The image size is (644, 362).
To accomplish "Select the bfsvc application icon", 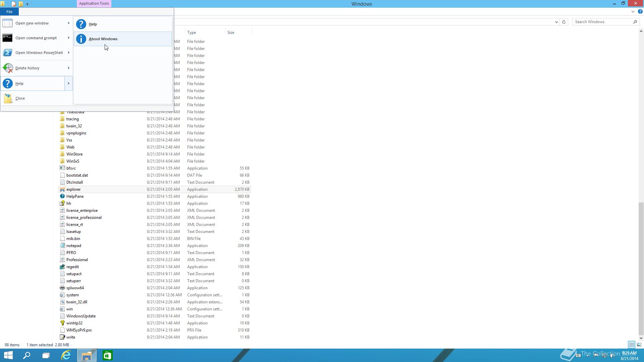I will pos(62,168).
